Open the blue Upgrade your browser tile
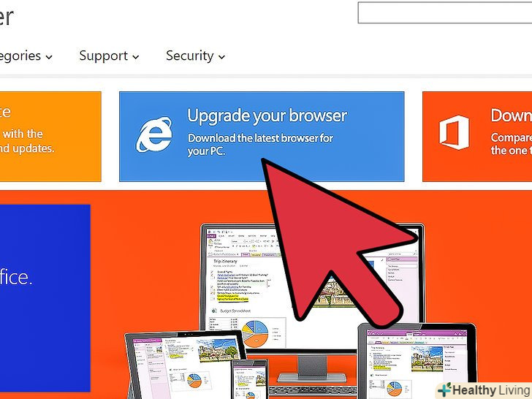Viewport: 532px width, 399px height. [262, 137]
